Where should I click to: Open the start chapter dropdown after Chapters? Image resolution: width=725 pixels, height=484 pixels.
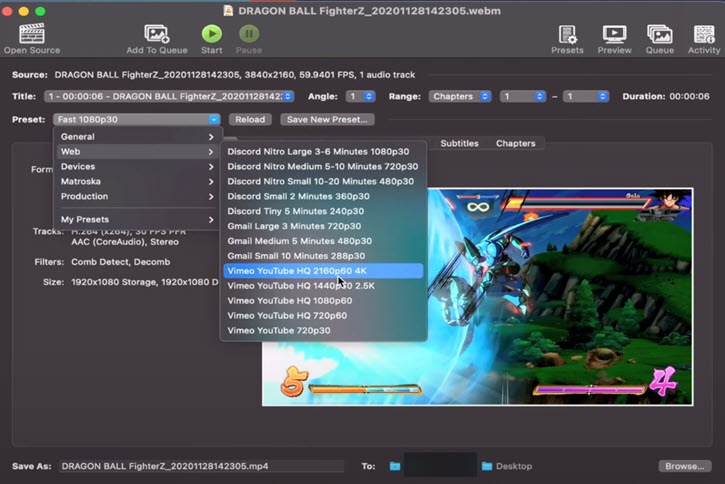[x=522, y=96]
